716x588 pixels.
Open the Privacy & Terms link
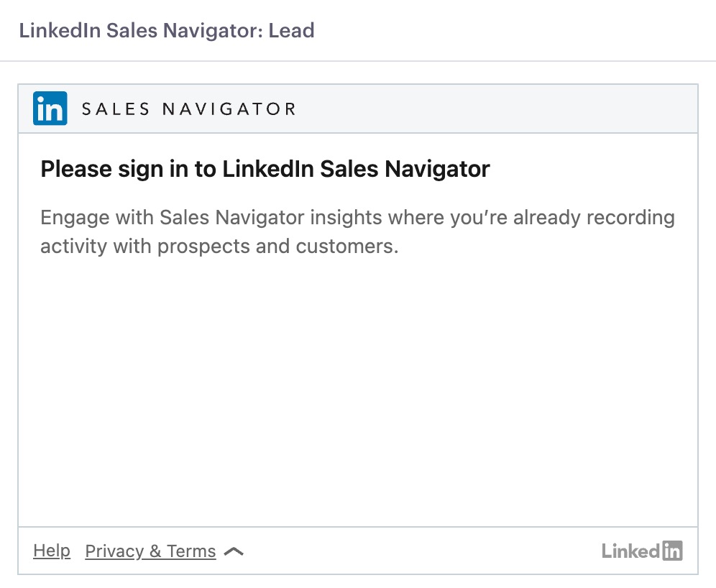coord(150,551)
